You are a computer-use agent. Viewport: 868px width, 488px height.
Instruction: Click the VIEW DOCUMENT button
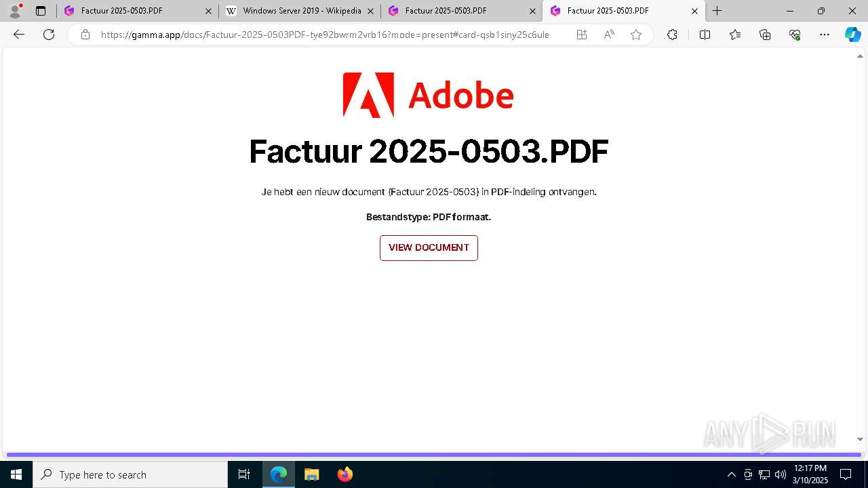[x=429, y=248]
